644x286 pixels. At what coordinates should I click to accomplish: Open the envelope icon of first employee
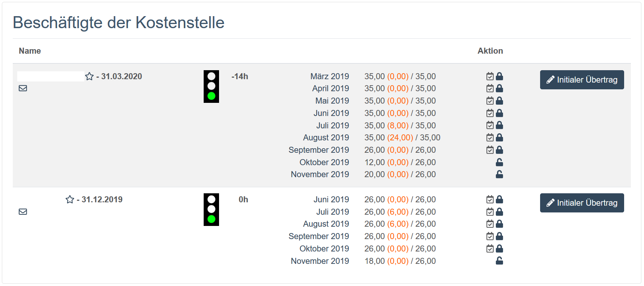pyautogui.click(x=23, y=88)
